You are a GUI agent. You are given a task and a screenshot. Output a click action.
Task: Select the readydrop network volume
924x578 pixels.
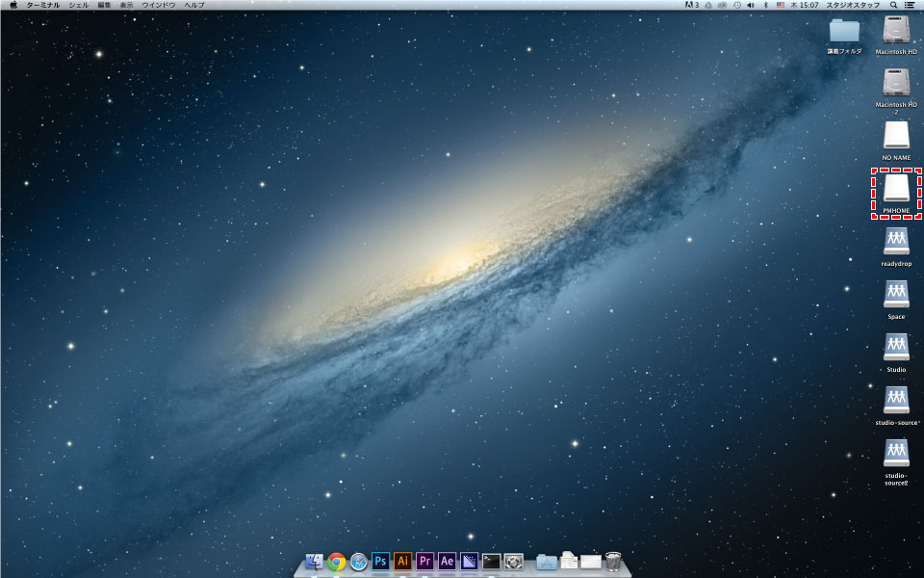[896, 241]
